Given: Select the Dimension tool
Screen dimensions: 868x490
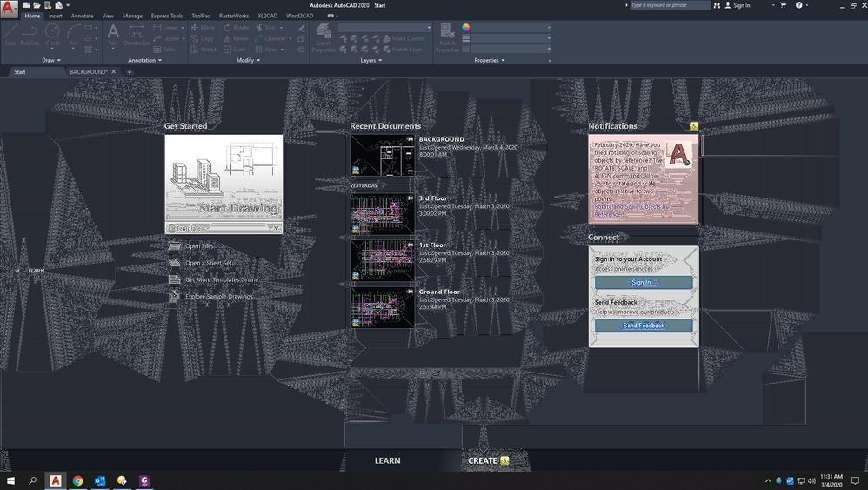Looking at the screenshot, I should coord(137,36).
